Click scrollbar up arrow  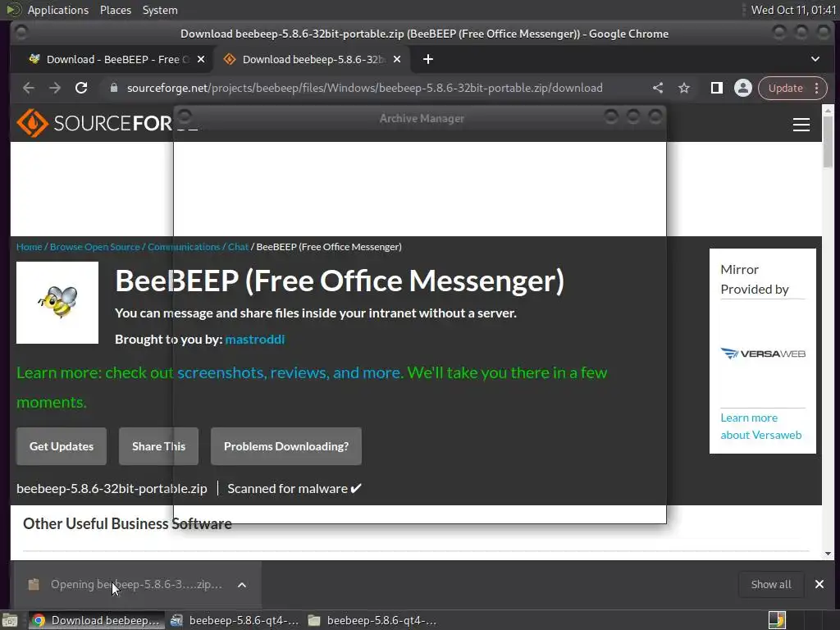point(829,111)
